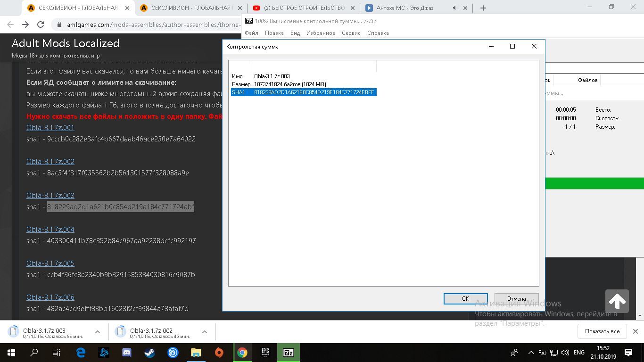Expand options for Obla-3.1.7z.002 download

click(x=205, y=332)
